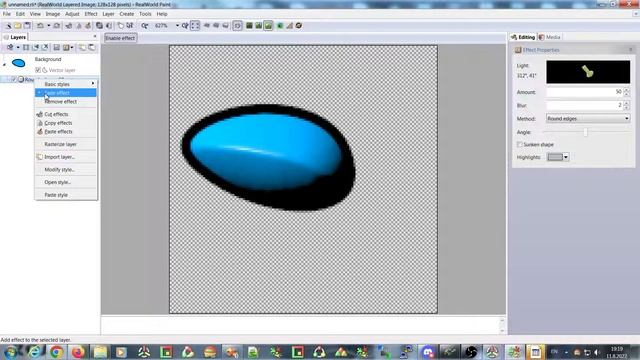
Task: Open the Method dropdown showing Round edges
Action: point(588,118)
